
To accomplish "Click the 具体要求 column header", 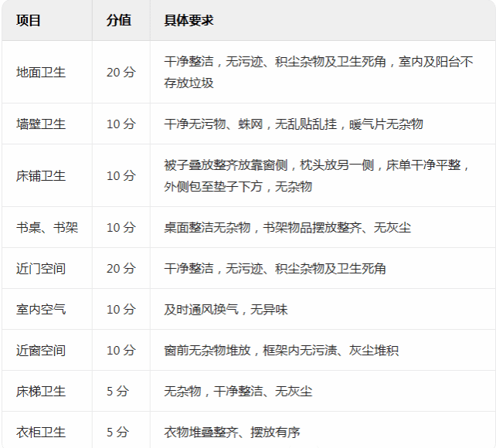I will coord(189,20).
